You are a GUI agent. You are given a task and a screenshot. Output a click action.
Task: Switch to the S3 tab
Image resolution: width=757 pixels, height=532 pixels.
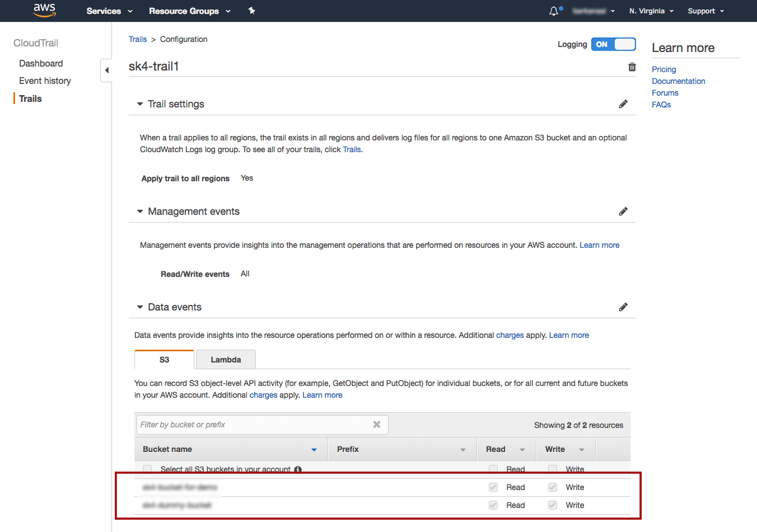(164, 360)
